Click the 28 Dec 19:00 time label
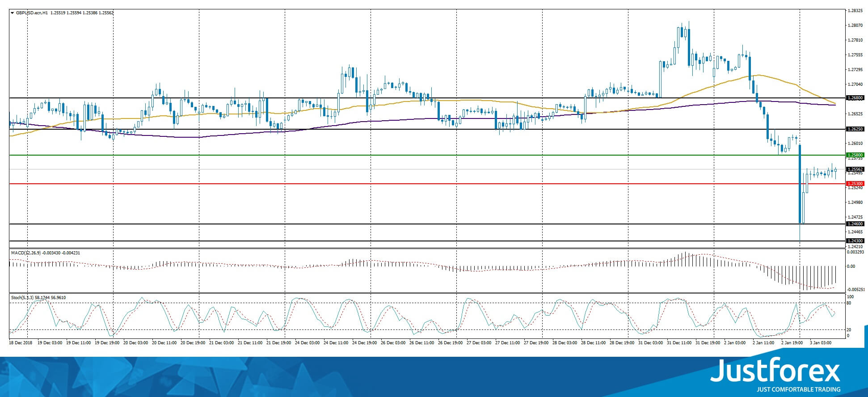Image resolution: width=868 pixels, height=397 pixels. tap(622, 343)
